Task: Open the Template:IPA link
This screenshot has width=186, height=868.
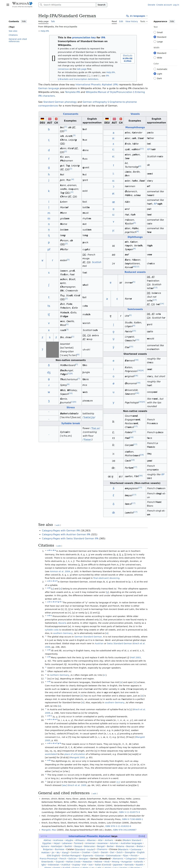Action: (x=73, y=92)
